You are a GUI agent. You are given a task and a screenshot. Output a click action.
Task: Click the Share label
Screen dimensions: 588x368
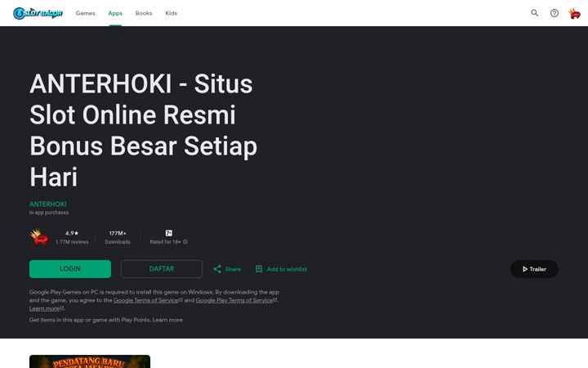pos(233,269)
